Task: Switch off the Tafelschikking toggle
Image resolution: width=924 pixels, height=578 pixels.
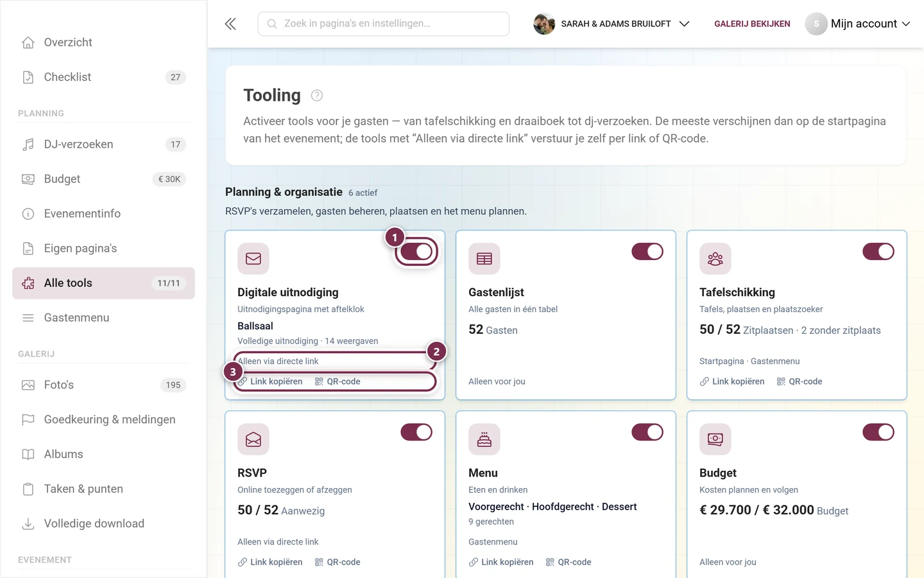Action: (x=878, y=252)
